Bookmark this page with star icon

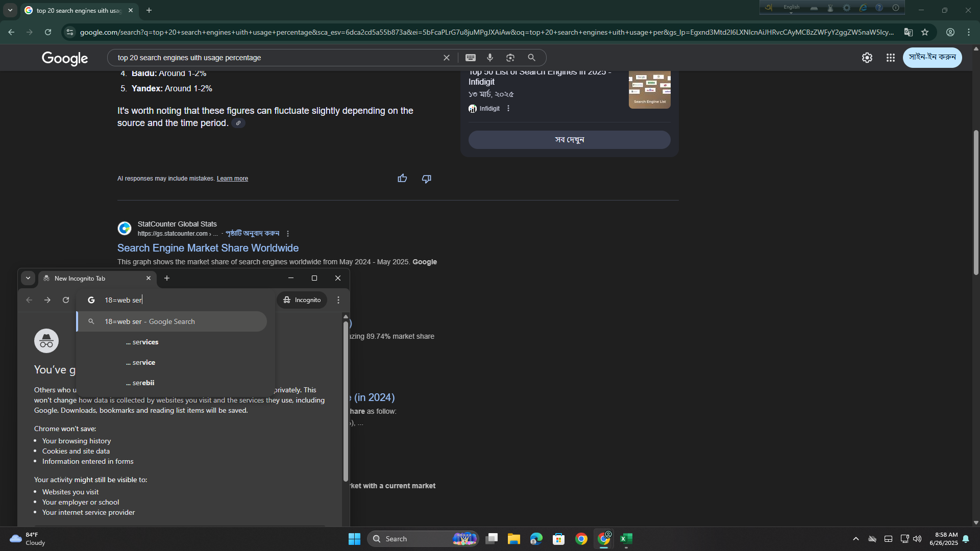[925, 32]
